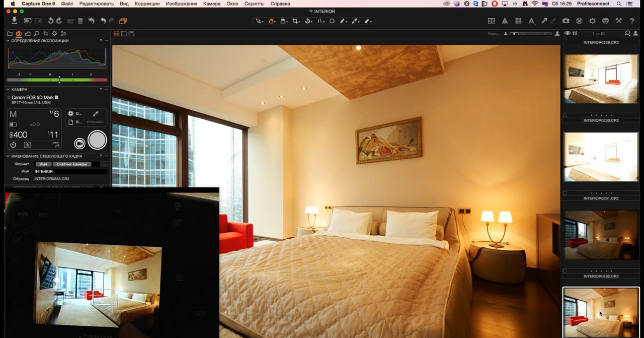Collapse the Определение экспозиции panel
The height and width of the screenshot is (338, 644).
[8, 41]
